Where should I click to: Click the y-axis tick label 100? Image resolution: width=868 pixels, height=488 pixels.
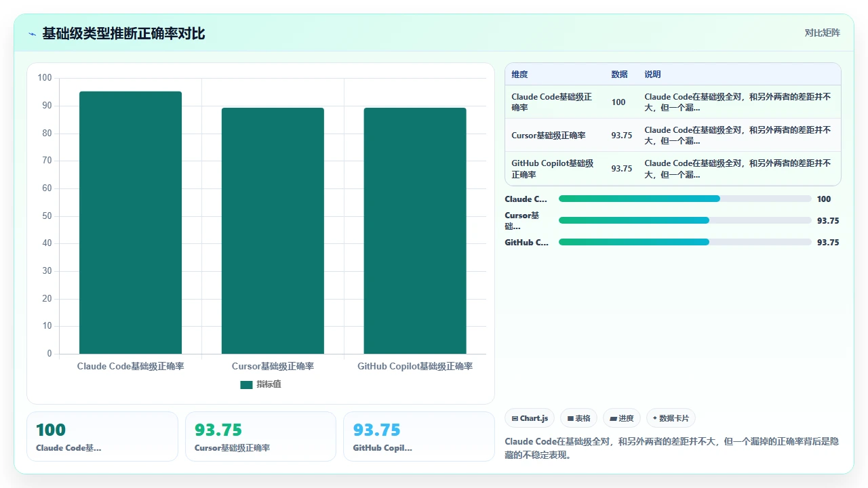coord(45,78)
